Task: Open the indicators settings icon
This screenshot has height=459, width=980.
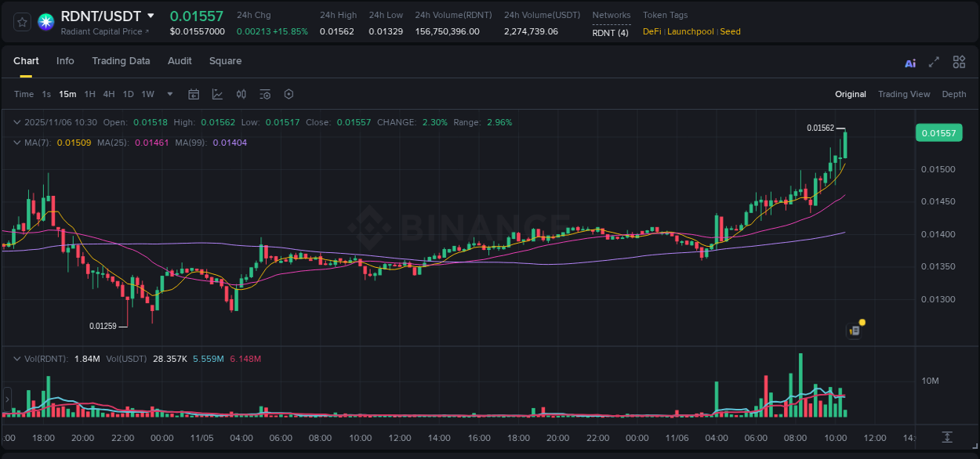Action: [x=264, y=94]
